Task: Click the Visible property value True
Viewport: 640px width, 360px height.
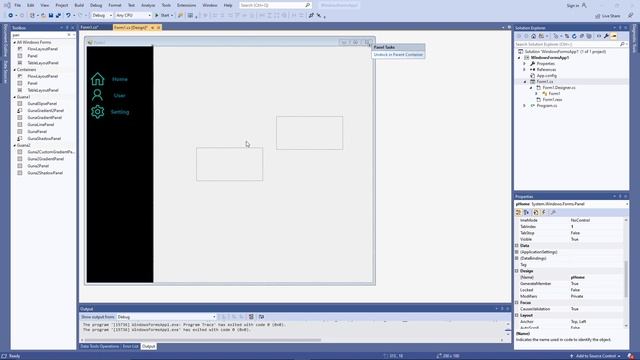Action: coord(574,239)
